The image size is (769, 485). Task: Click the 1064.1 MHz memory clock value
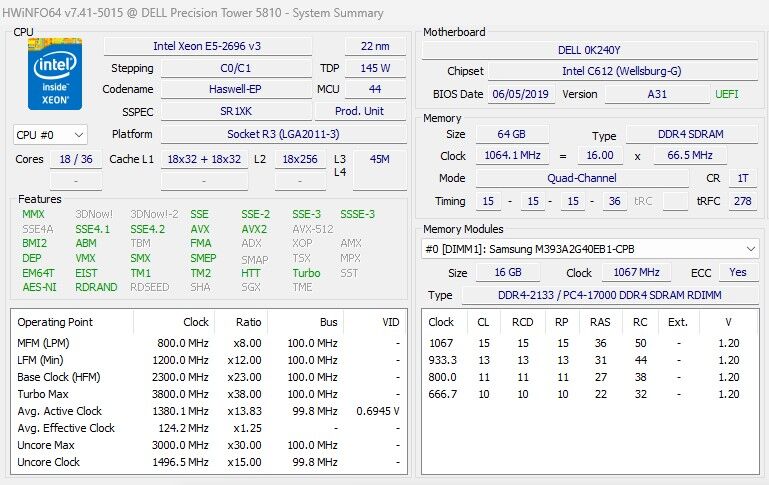click(x=513, y=155)
